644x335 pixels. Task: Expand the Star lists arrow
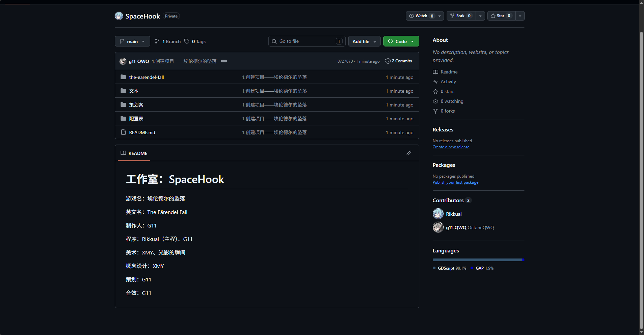tap(520, 16)
